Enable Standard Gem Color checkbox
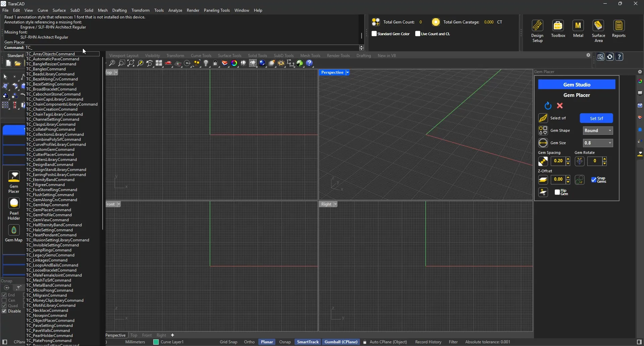 click(374, 34)
